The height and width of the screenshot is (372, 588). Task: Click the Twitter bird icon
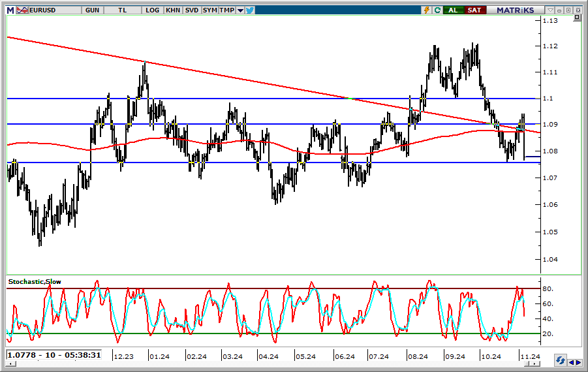pyautogui.click(x=250, y=10)
